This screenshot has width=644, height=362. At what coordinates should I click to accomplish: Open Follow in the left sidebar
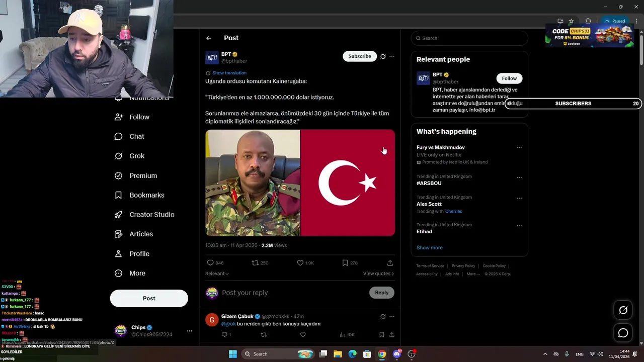pos(132,117)
